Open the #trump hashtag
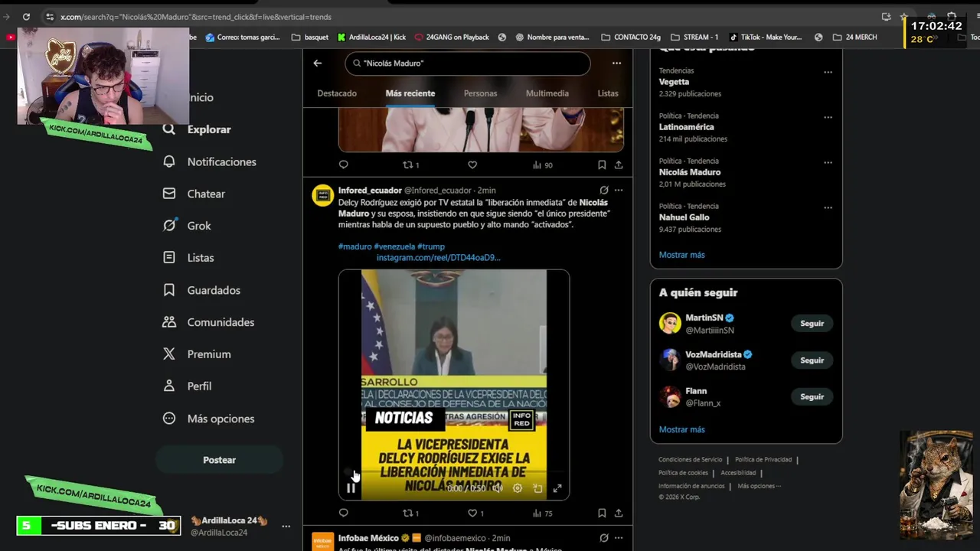The width and height of the screenshot is (980, 551). (x=431, y=246)
